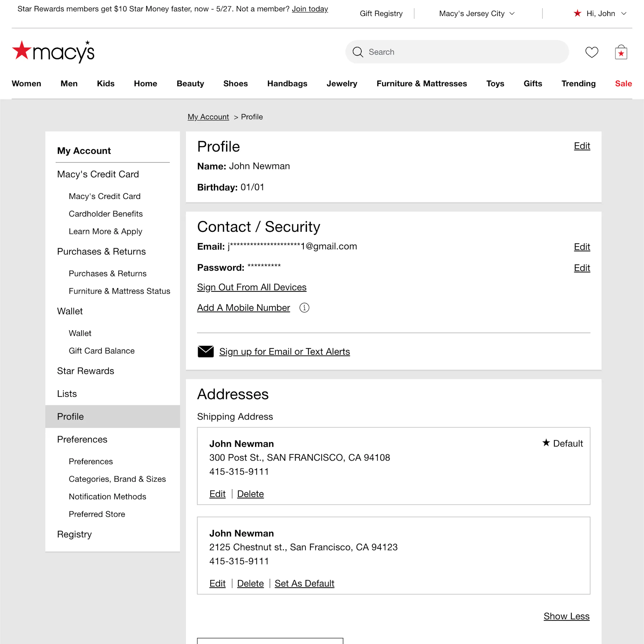Image resolution: width=644 pixels, height=644 pixels.
Task: Open the Shoes menu
Action: [235, 83]
